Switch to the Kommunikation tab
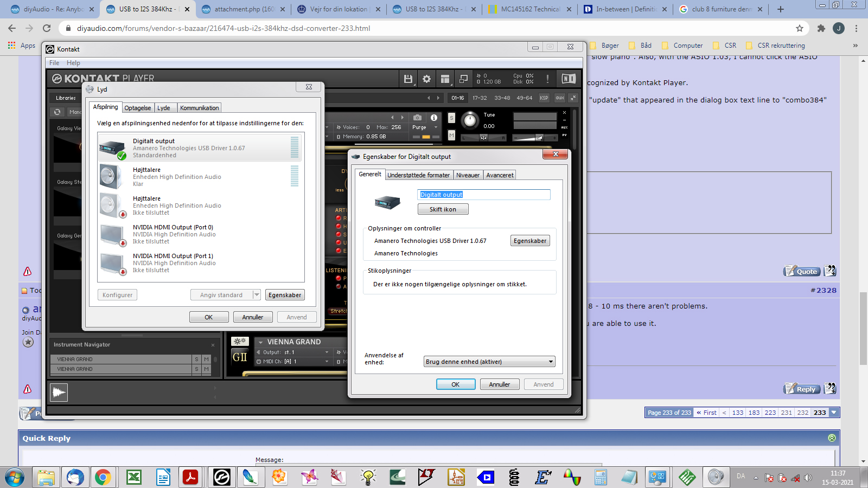Image resolution: width=868 pixels, height=488 pixels. [200, 108]
